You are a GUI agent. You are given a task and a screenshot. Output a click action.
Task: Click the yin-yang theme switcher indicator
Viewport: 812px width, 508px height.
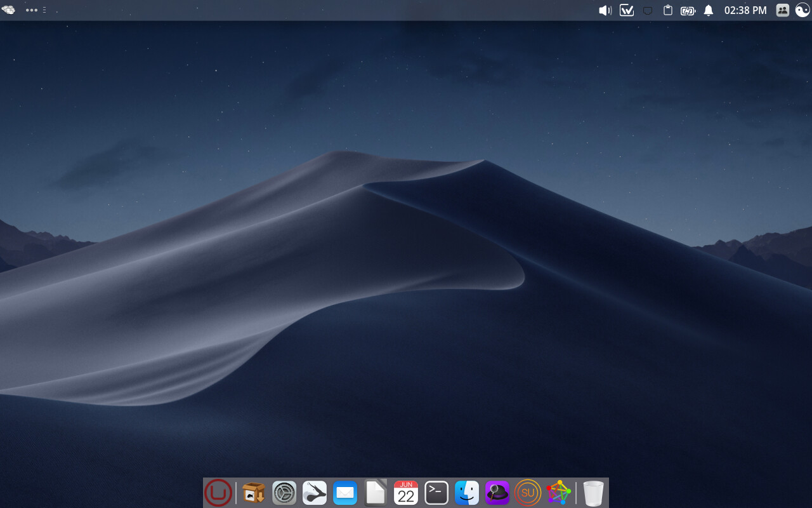click(802, 10)
